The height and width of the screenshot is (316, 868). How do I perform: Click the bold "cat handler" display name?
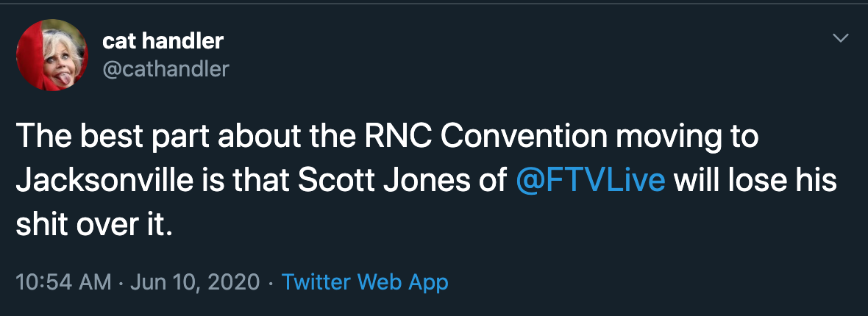163,40
